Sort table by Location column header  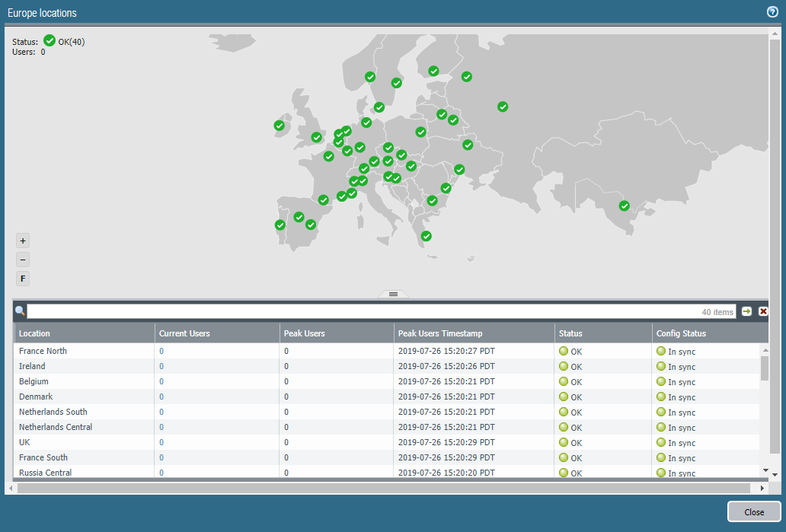coord(35,333)
